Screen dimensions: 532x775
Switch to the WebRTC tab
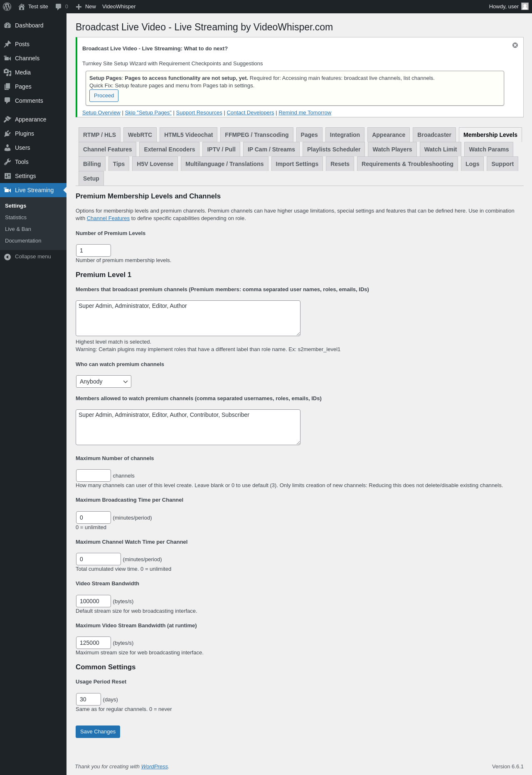coord(140,135)
